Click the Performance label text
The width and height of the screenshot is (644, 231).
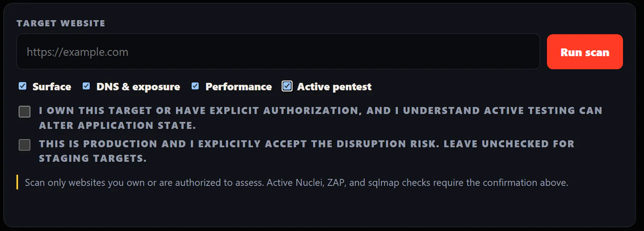point(239,87)
